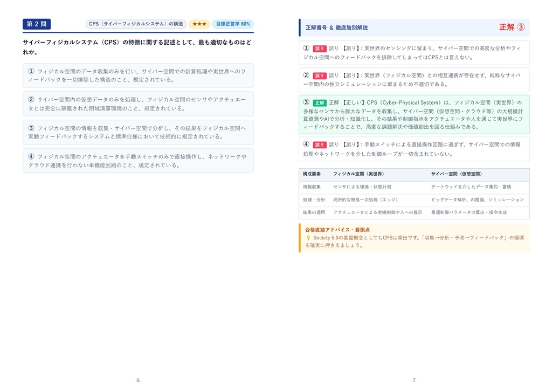Image resolution: width=552 pixels, height=392 pixels.
Task: Click the センサによる環境・状態計測 table cell
Action: tap(362, 187)
